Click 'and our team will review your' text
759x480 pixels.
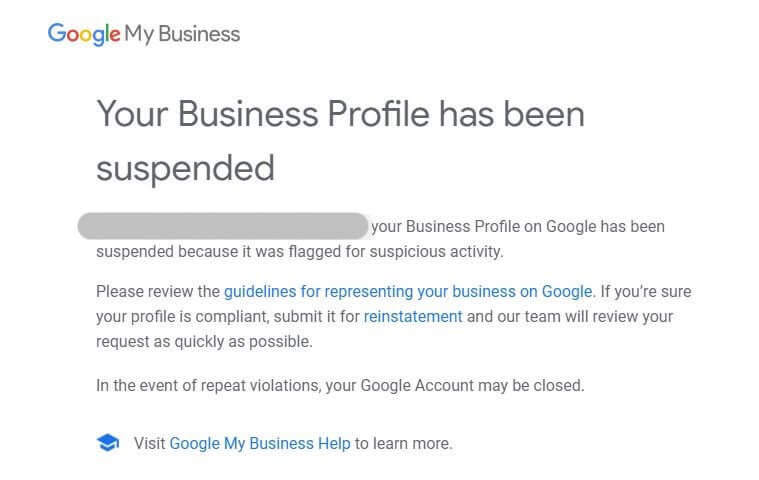click(x=570, y=317)
